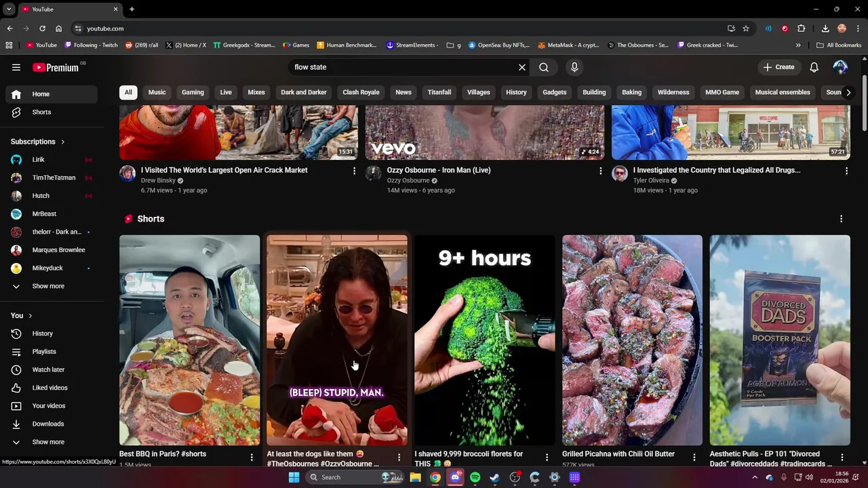Image resolution: width=868 pixels, height=488 pixels.
Task: Open File Explorer from the taskbar
Action: pos(415,477)
